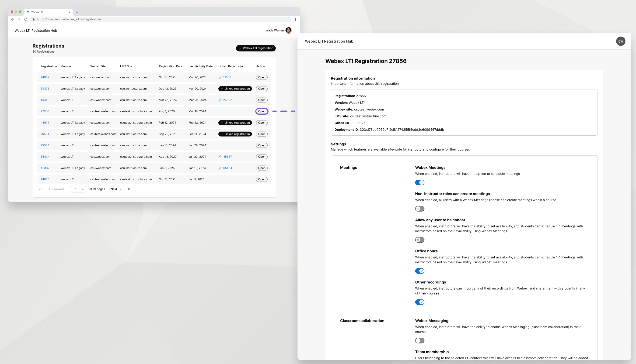Click link icon next to 24987
The height and width of the screenshot is (364, 636).
coord(220,100)
